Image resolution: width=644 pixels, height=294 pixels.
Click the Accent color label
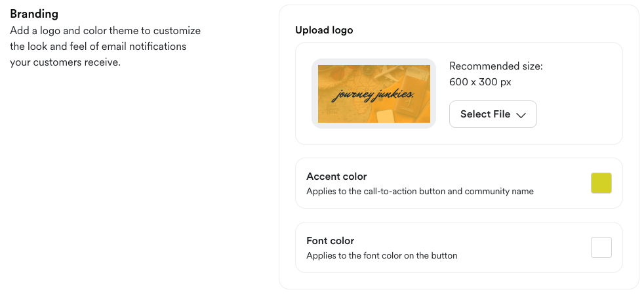336,177
